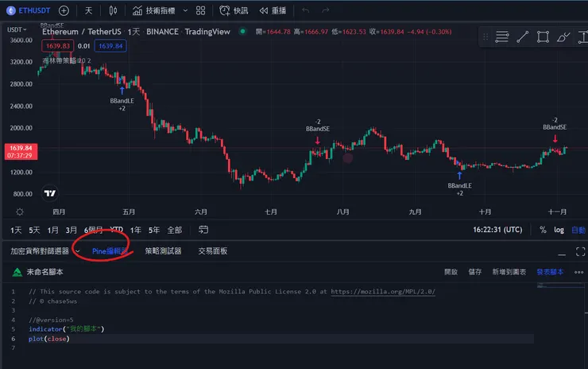Toggle log scale mode

coord(559,230)
